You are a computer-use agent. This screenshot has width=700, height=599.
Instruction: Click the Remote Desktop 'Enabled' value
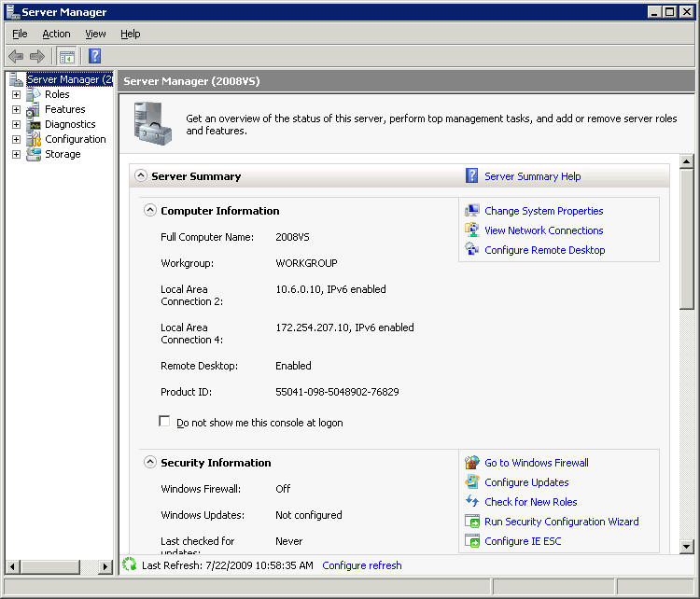pos(293,366)
